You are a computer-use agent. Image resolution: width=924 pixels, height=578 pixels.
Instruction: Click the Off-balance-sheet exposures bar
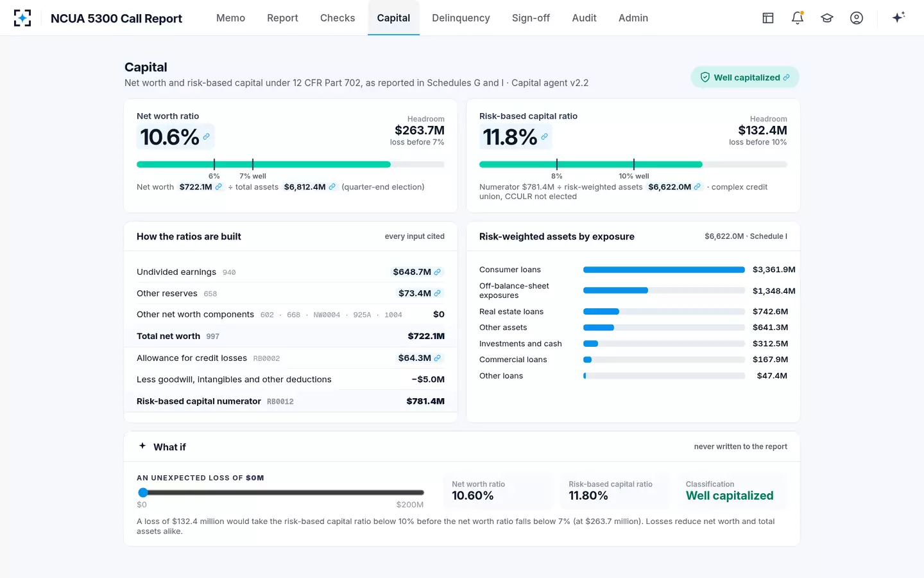(664, 290)
